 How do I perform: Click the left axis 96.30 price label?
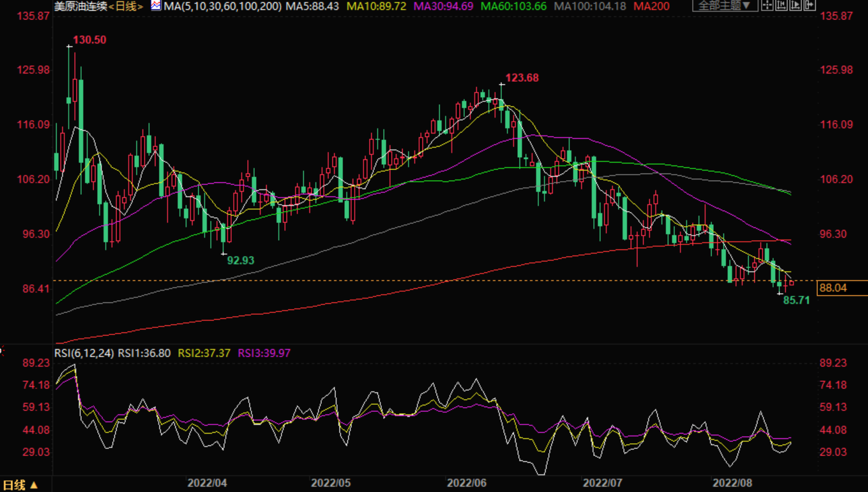[x=36, y=234]
